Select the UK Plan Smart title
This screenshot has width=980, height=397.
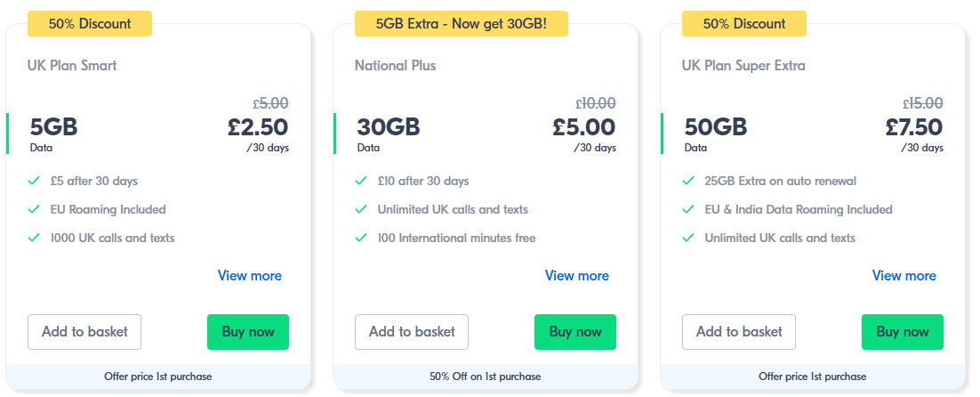pyautogui.click(x=72, y=66)
